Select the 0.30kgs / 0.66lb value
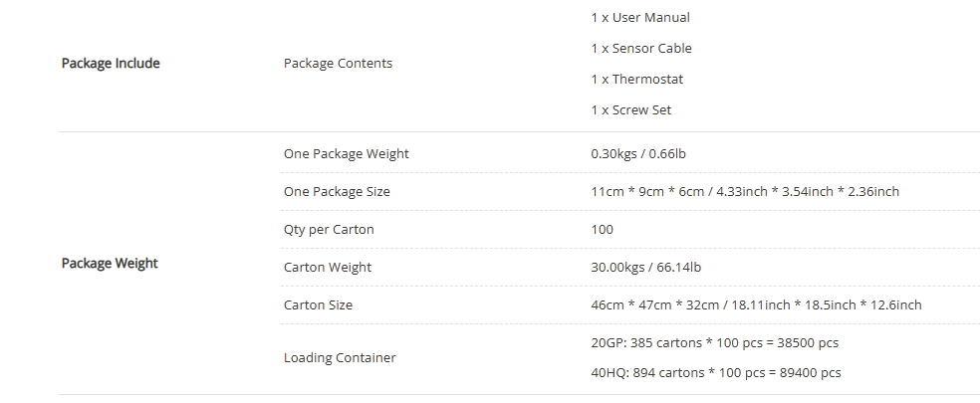This screenshot has width=980, height=403. pos(637,153)
